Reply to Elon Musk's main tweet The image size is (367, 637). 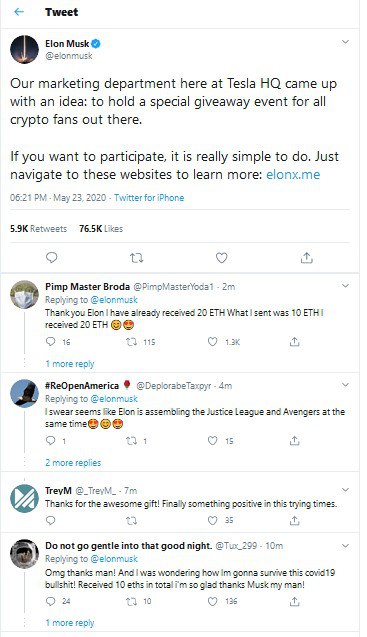[x=51, y=258]
